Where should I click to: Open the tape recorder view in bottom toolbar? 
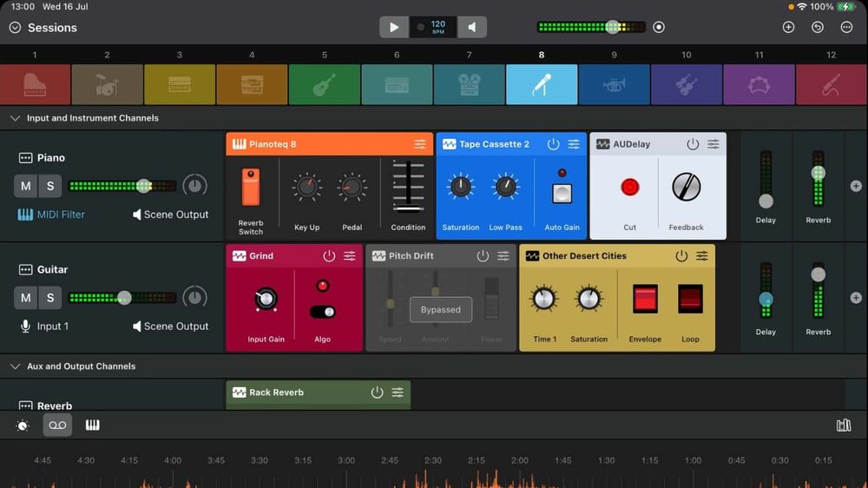(57, 425)
